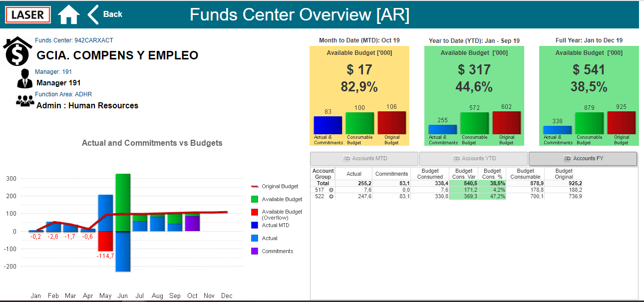Select the Month to Date budget tile
Screen dimensions: 644x302
tap(359, 96)
